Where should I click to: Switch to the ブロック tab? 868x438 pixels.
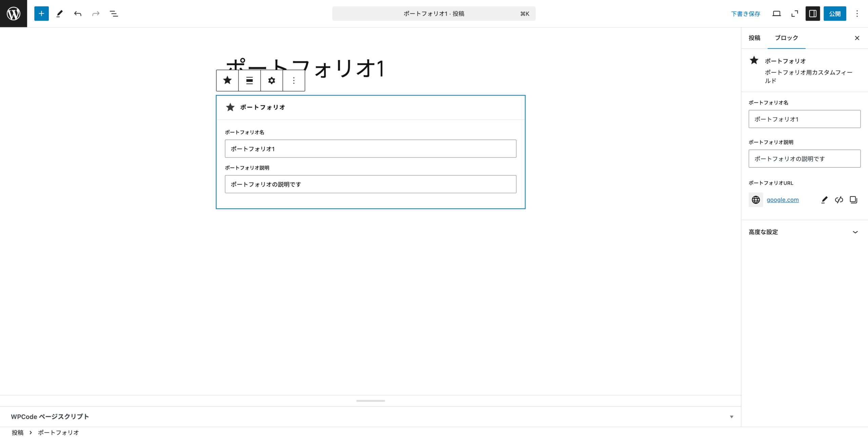(x=786, y=38)
